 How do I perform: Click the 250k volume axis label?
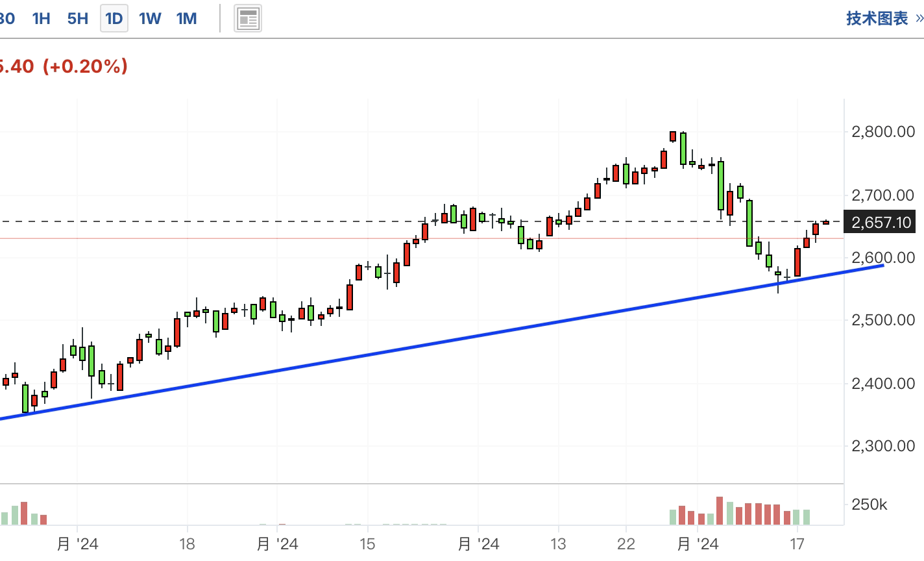pos(869,505)
